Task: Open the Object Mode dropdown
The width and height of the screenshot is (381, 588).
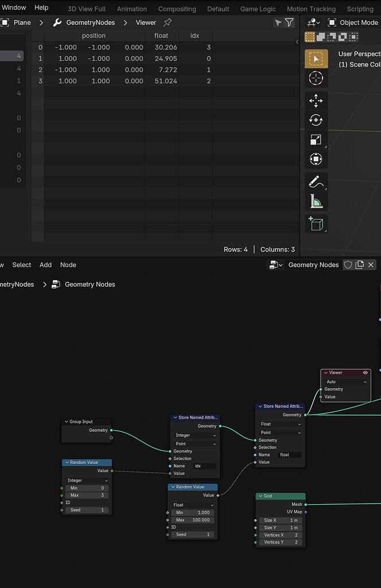Action: click(x=353, y=23)
